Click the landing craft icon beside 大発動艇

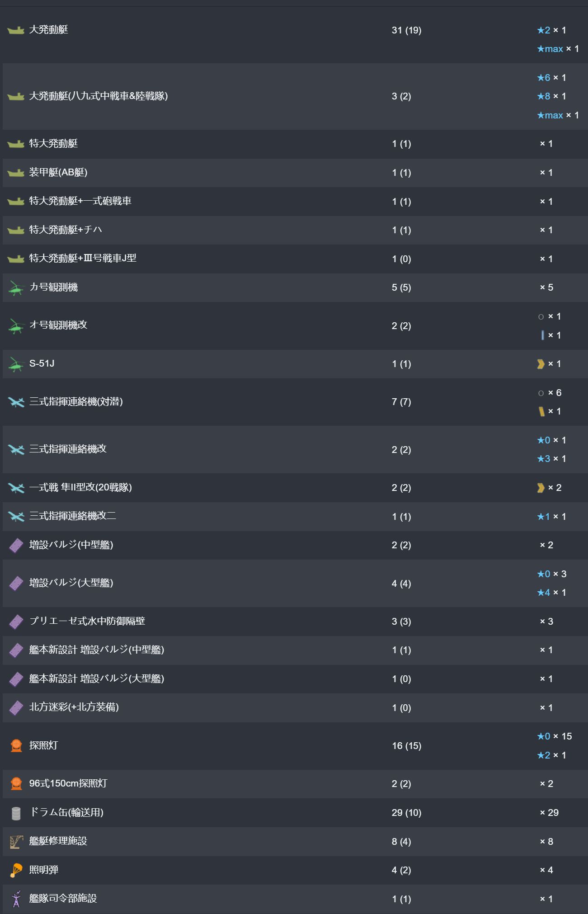click(16, 30)
